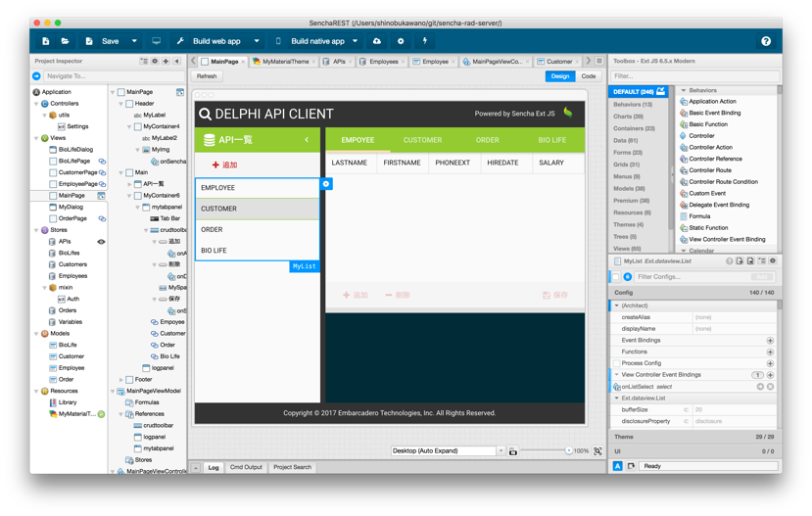Screen dimensions: 812x516
Task: Open help with the question mark icon
Action: pos(766,41)
